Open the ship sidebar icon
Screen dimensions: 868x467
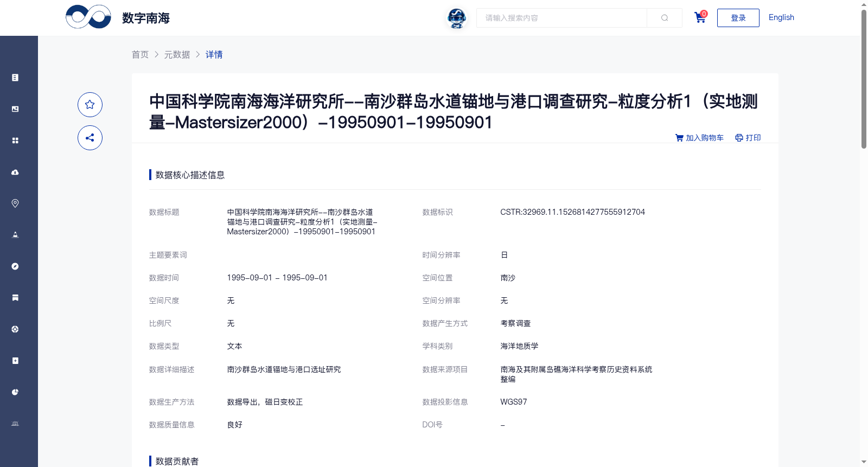[x=15, y=235]
